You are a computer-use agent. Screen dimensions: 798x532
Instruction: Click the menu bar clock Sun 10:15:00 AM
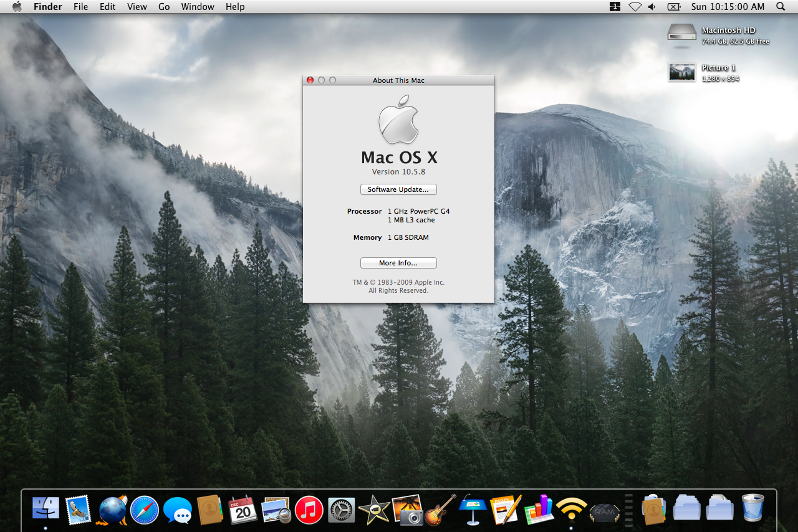[x=728, y=7]
